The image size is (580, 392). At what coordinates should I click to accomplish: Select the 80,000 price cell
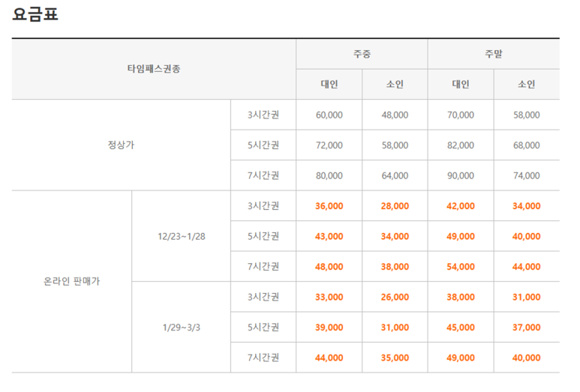tap(329, 175)
